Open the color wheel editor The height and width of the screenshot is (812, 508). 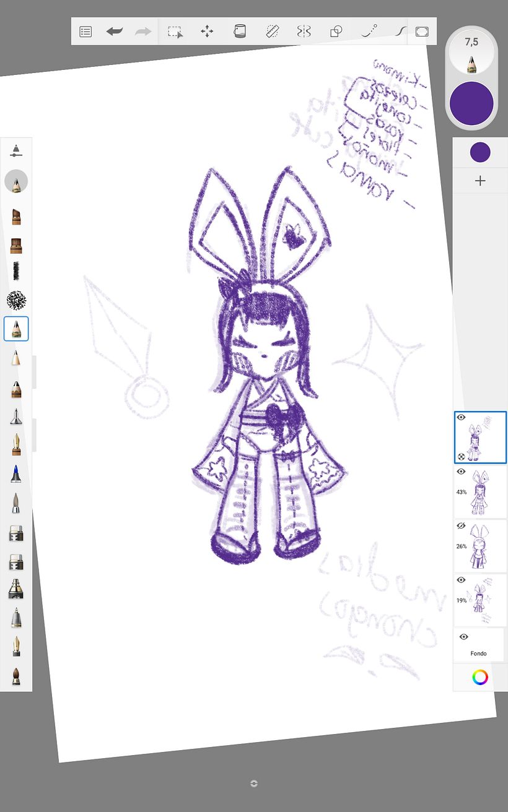480,677
